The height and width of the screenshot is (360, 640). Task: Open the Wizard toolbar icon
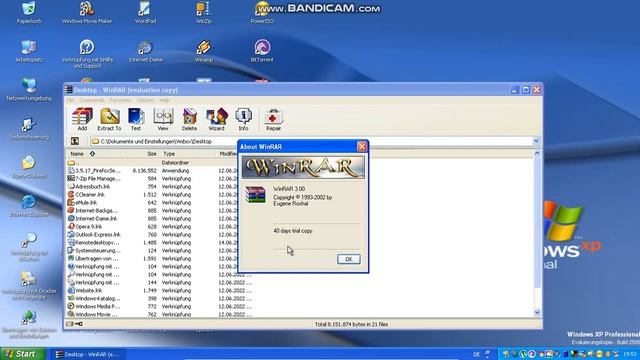point(217,119)
